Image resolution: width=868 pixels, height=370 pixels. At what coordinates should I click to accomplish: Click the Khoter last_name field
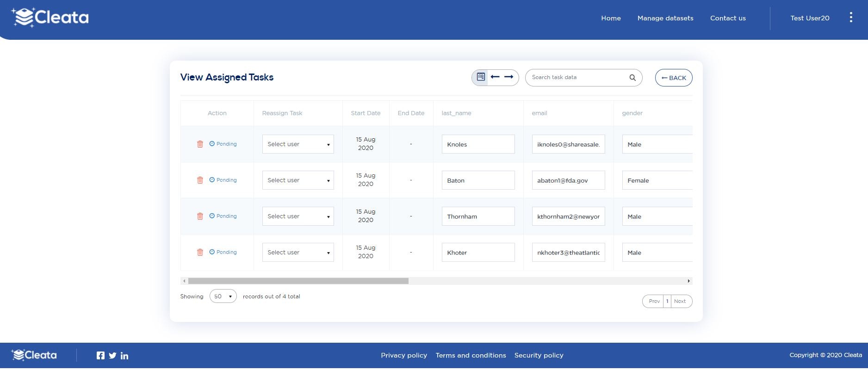coord(478,253)
